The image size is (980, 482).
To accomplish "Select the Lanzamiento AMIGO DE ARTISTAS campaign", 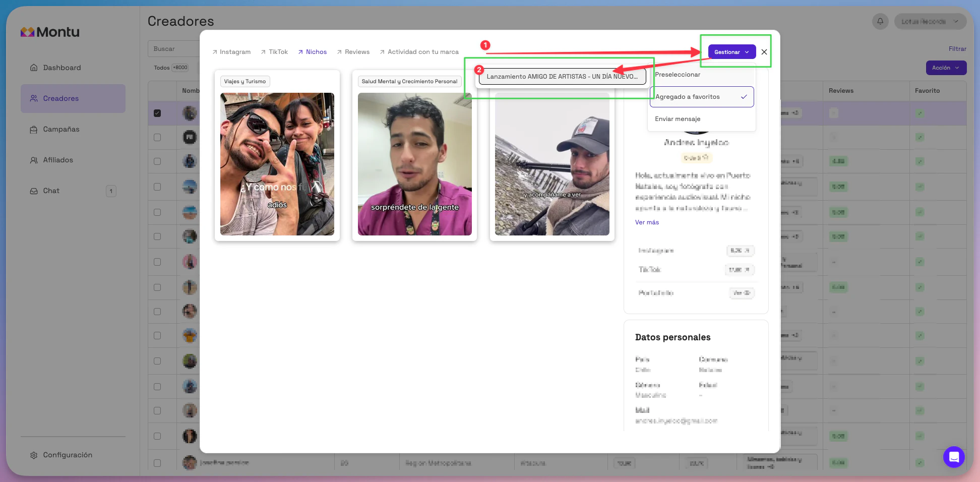I will [x=562, y=77].
